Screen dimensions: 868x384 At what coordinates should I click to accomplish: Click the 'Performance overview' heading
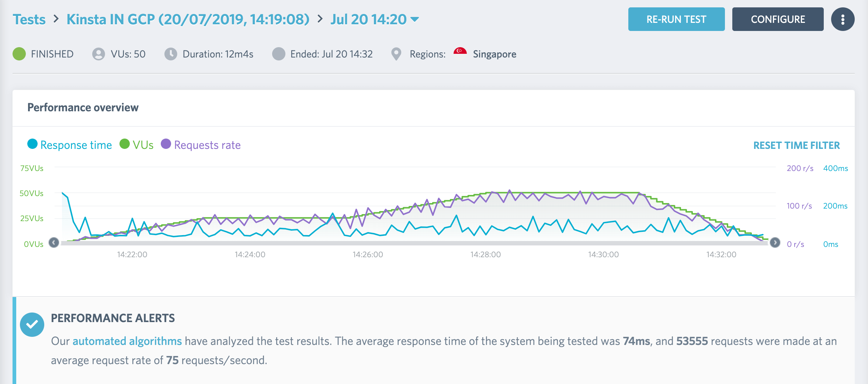tap(83, 107)
